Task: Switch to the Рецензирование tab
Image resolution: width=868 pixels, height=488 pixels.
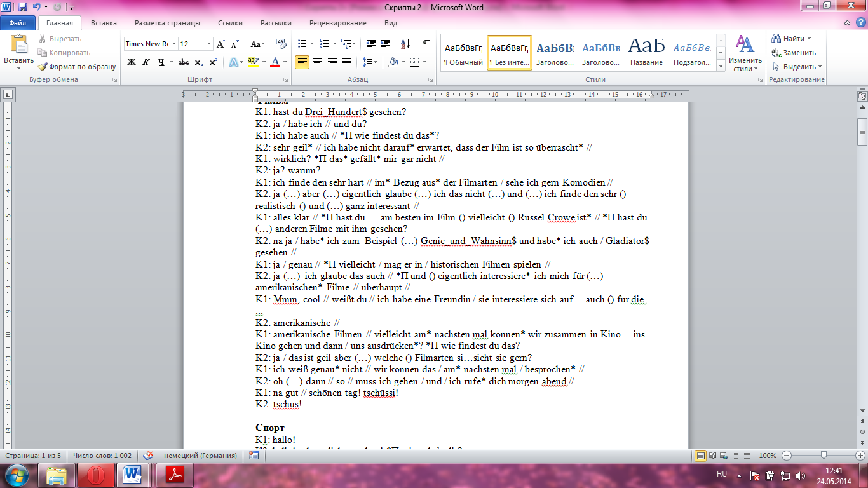Action: 337,23
